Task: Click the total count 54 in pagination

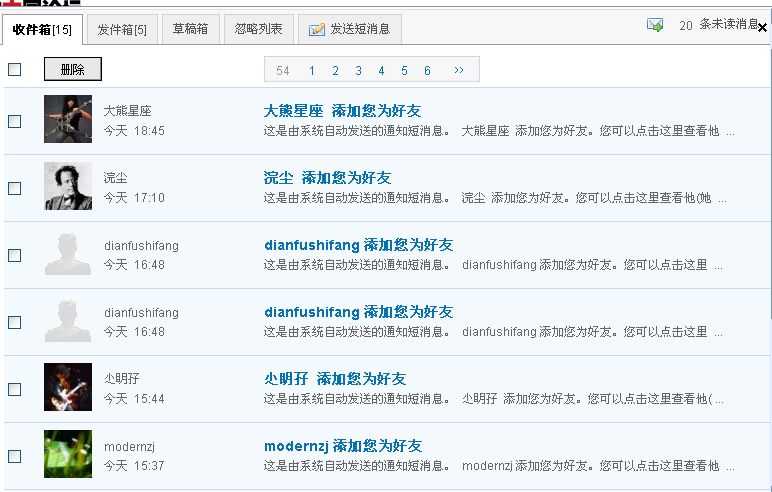Action: (283, 71)
